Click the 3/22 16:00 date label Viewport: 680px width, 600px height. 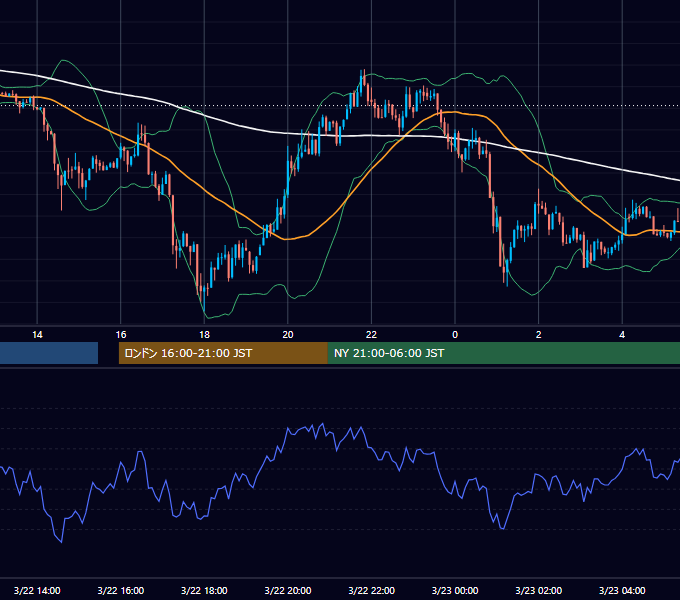click(x=121, y=590)
